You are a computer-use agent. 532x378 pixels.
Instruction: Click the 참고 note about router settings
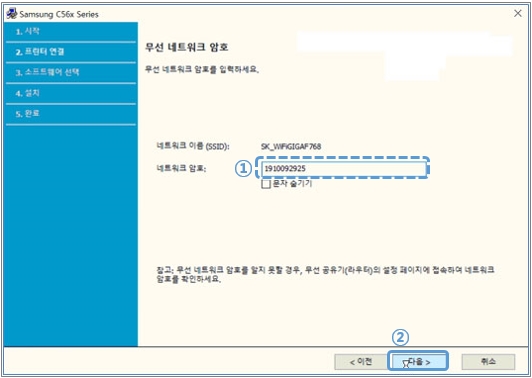tap(325, 275)
